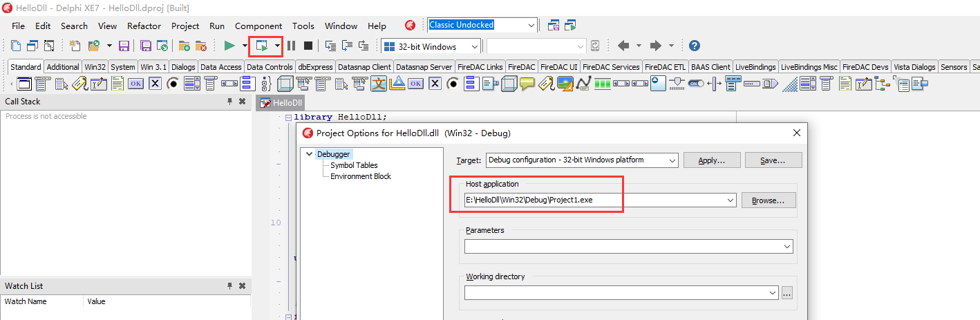Image resolution: width=980 pixels, height=320 pixels.
Task: Stop the program with the square icon
Action: pyautogui.click(x=308, y=46)
